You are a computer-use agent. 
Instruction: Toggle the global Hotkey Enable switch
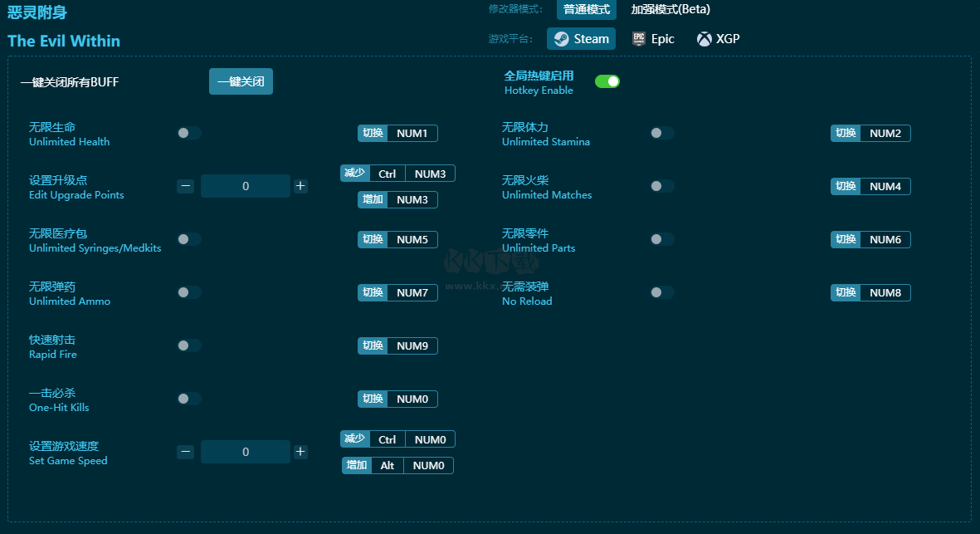click(607, 81)
